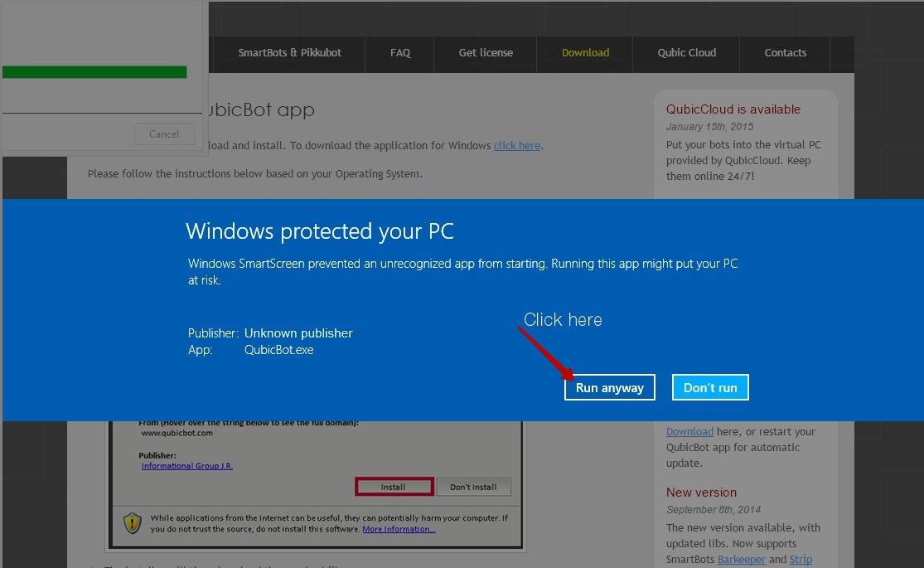
Task: Click the 'QubicBot.exe' app name
Action: click(278, 350)
